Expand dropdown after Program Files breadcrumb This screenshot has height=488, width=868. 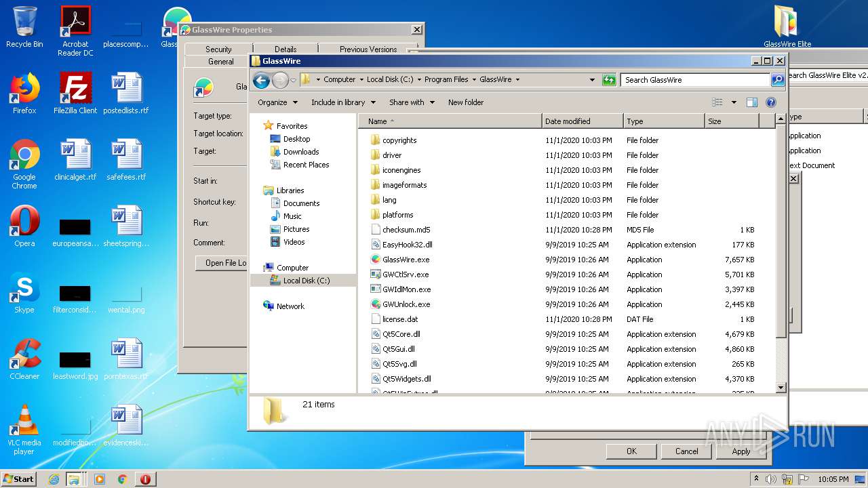coord(474,80)
